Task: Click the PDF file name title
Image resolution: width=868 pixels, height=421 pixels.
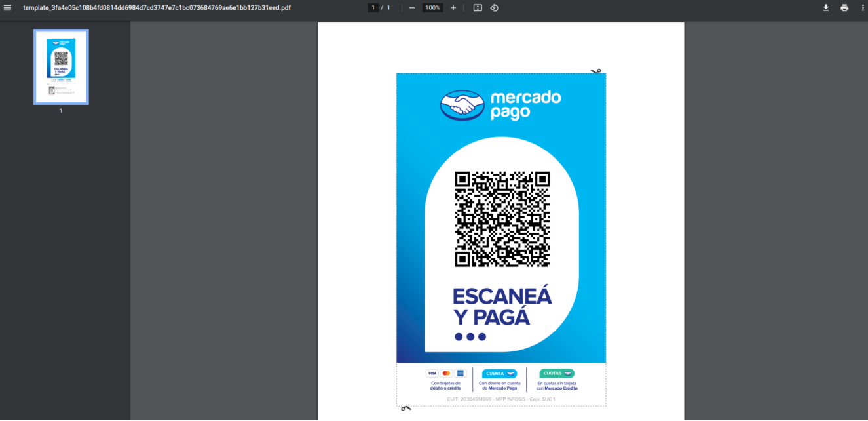Action: pyautogui.click(x=157, y=8)
